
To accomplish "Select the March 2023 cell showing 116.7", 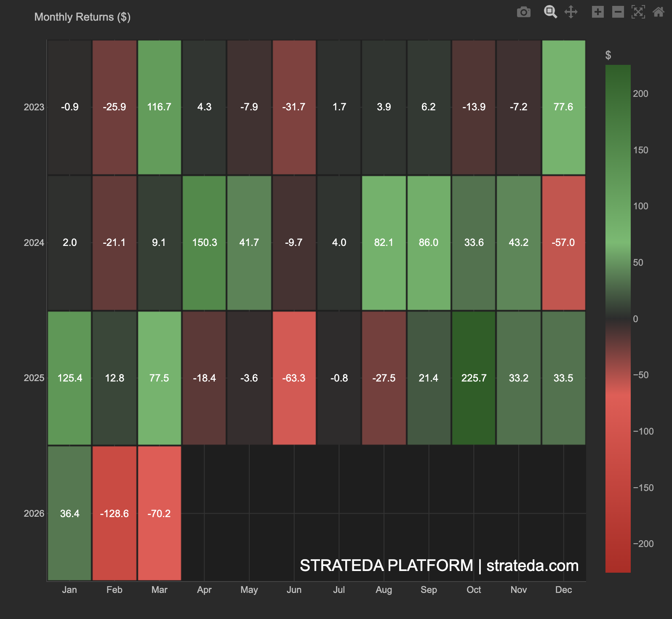I will coord(159,107).
